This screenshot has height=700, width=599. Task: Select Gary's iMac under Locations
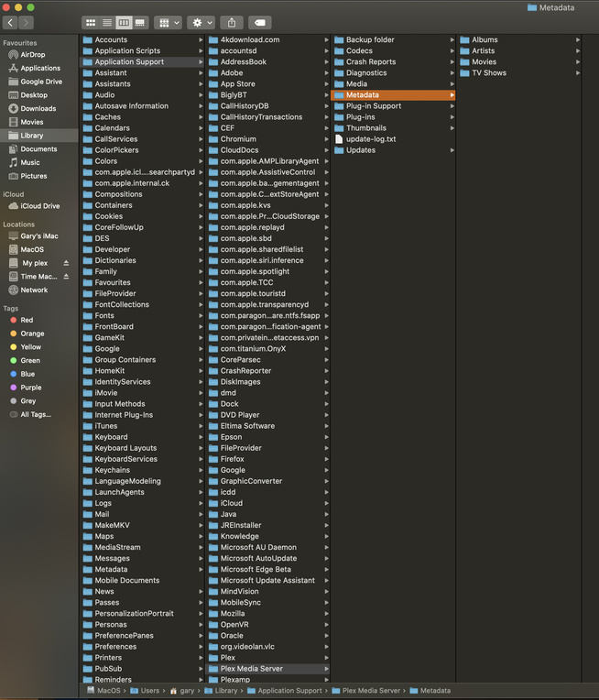click(x=39, y=235)
